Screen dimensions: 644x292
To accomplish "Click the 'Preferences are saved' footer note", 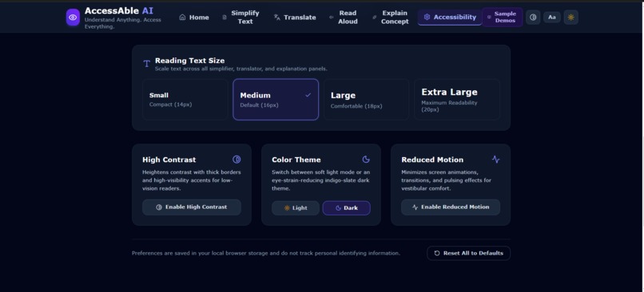I will click(x=266, y=253).
